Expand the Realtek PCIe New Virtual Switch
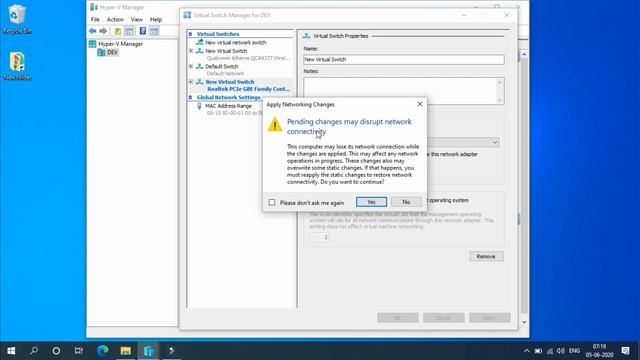 click(x=191, y=82)
